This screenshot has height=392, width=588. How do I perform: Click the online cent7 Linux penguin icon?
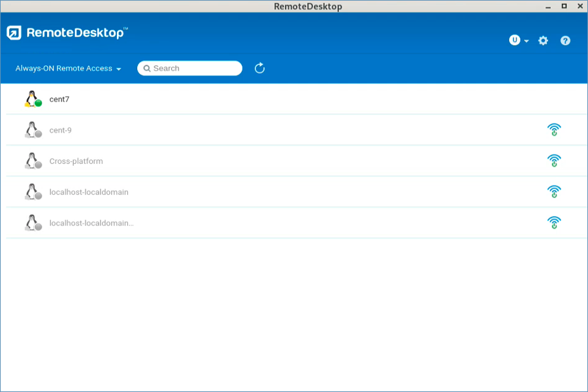(33, 99)
